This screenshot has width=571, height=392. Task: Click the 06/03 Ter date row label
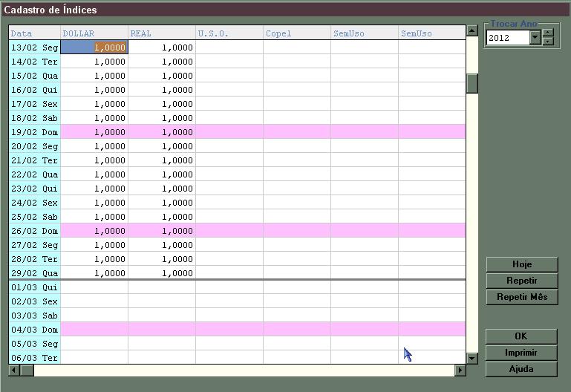tap(34, 357)
